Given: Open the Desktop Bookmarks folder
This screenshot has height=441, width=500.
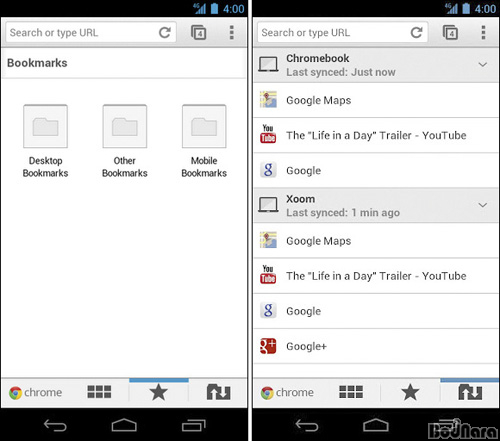Looking at the screenshot, I should tap(45, 141).
